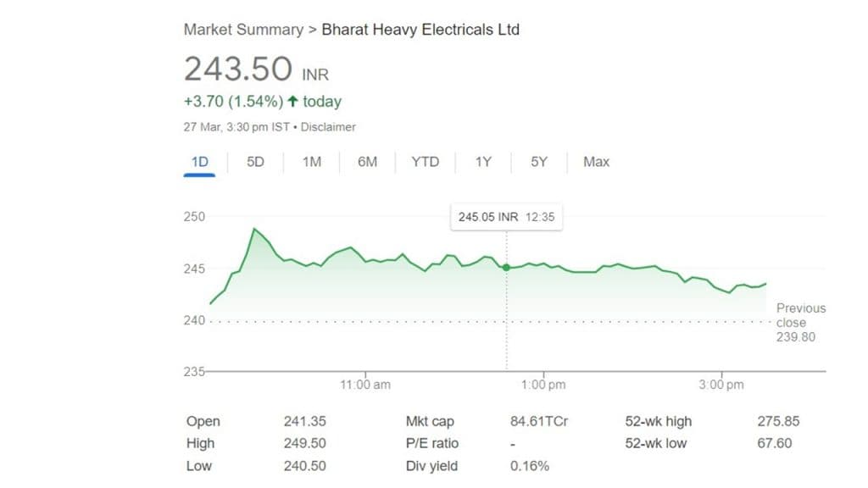Viewport: 868px width, 488px height.
Task: Select the YTD range tab
Action: coord(426,162)
